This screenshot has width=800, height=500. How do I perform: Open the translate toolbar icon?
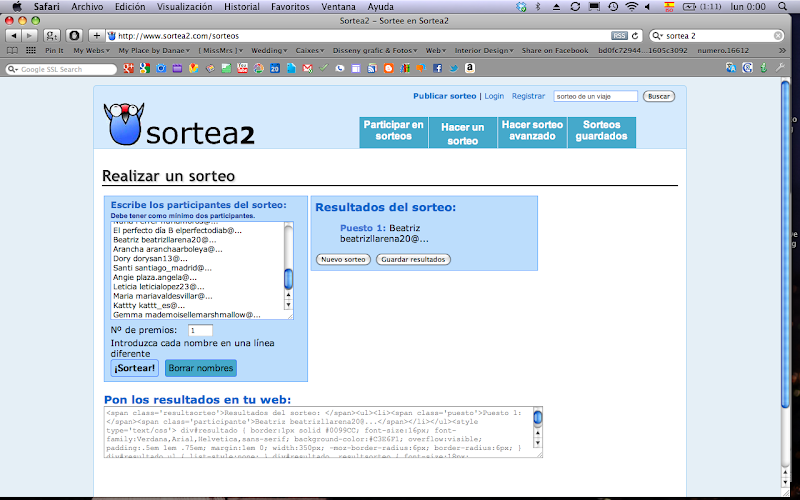click(x=731, y=67)
